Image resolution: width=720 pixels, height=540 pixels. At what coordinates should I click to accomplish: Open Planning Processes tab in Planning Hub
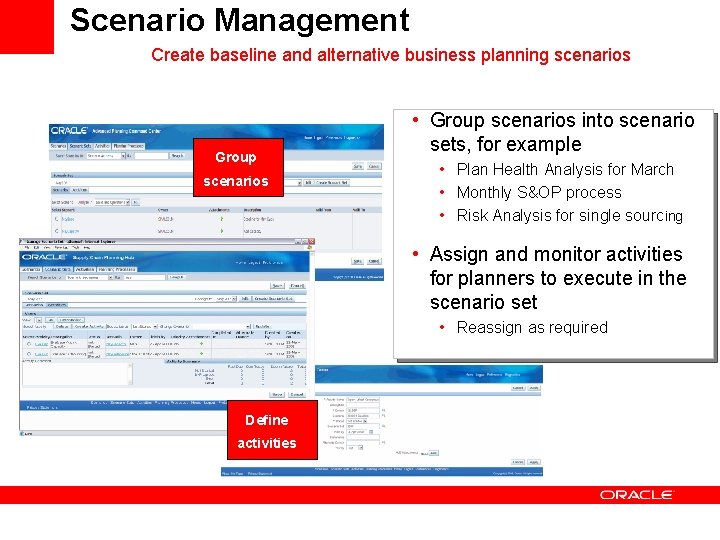(x=117, y=269)
